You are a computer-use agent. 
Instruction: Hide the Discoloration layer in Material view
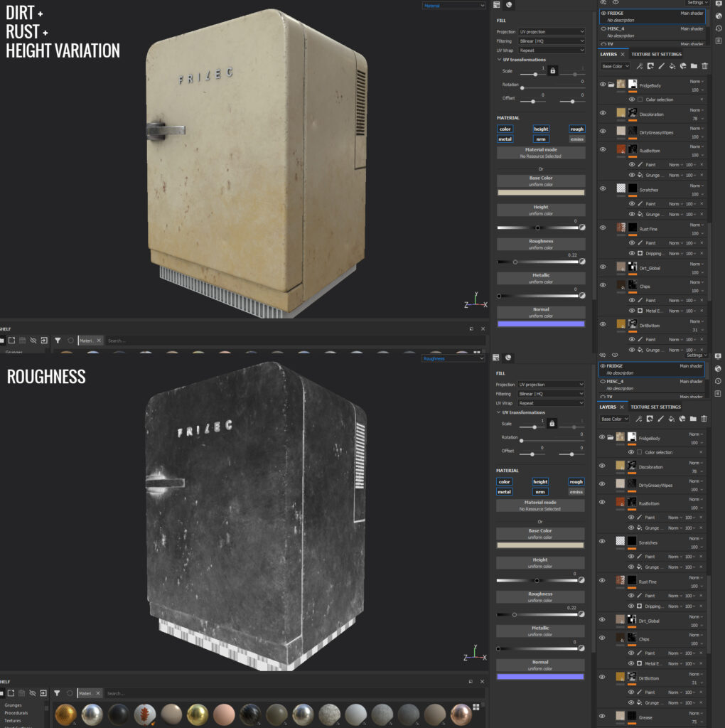click(603, 113)
